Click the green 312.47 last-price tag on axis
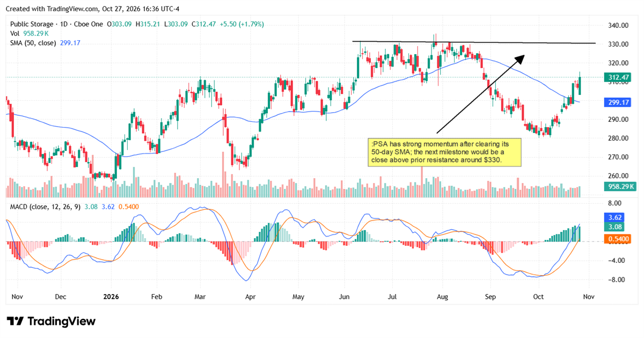The width and height of the screenshot is (644, 338). 619,78
